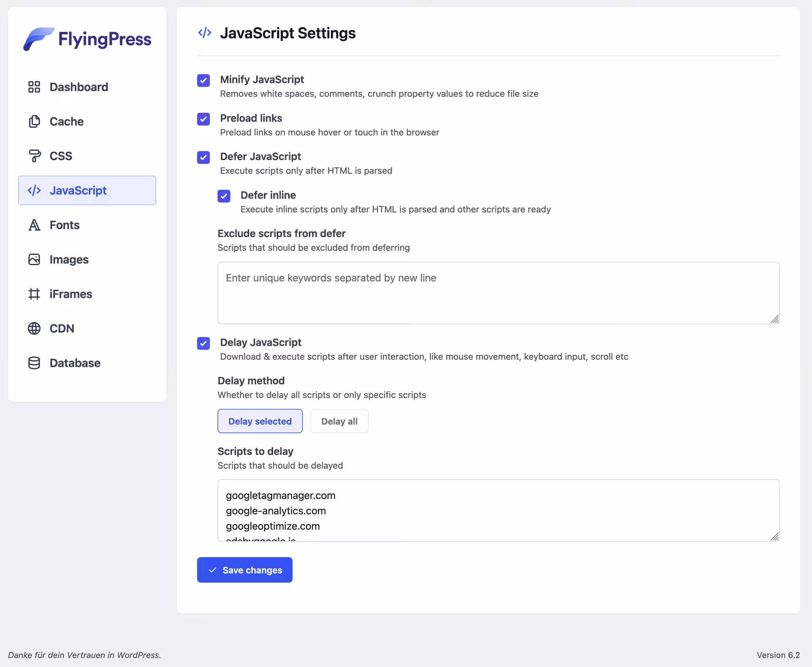Click the JavaScript code brackets icon
812x667 pixels.
(34, 190)
